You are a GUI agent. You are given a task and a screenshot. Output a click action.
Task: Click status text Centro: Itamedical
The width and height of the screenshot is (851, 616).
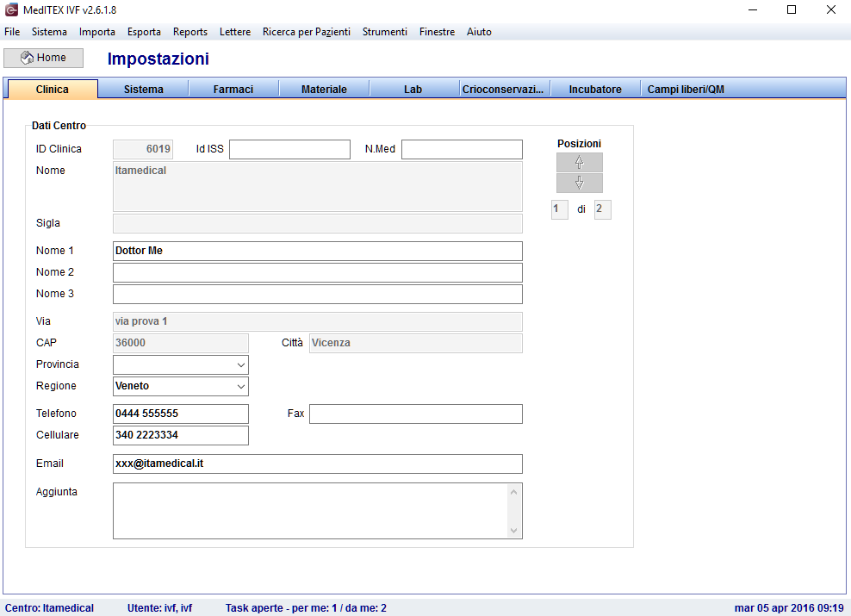click(49, 608)
